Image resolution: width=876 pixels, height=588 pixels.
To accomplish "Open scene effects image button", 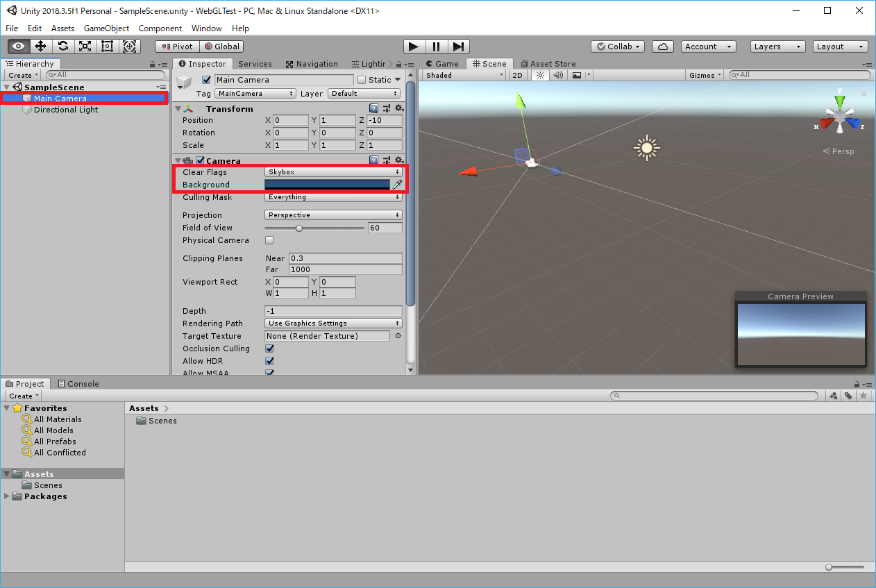I will [576, 75].
